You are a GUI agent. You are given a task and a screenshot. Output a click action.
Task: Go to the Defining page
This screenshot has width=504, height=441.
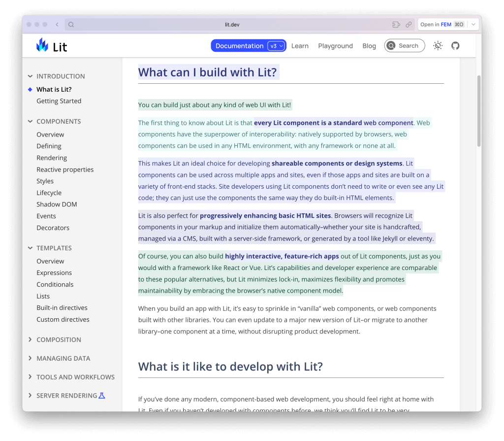pos(49,146)
